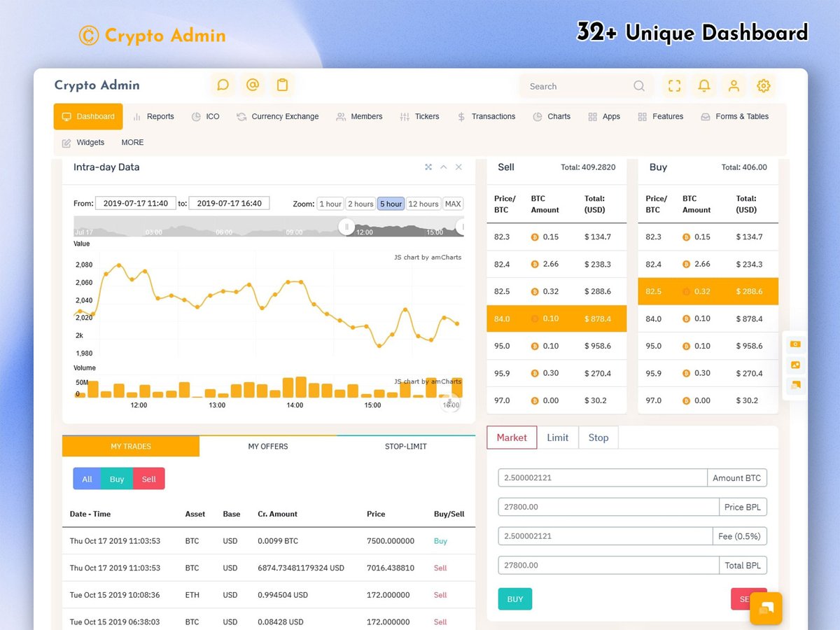Viewport: 840px width, 630px height.
Task: Click the orange chat bubble at bottom right
Action: (x=766, y=608)
